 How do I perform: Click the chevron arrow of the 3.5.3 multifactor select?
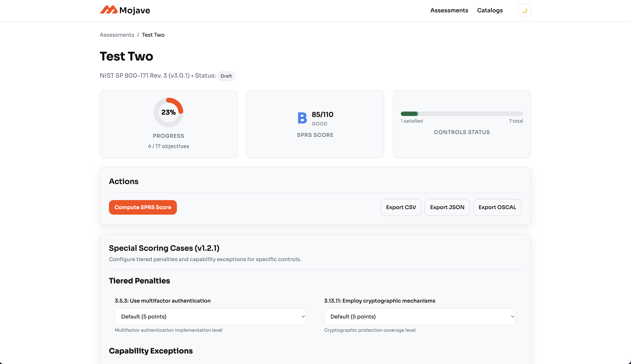coord(303,316)
